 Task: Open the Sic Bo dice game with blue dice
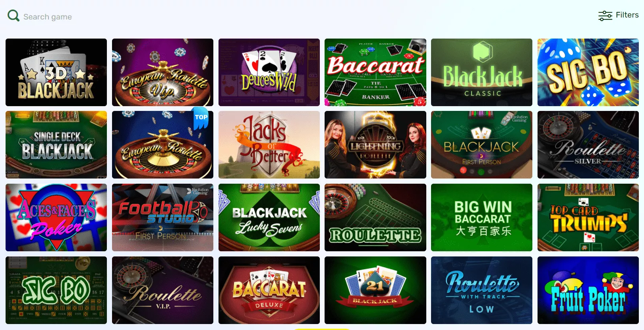588,72
